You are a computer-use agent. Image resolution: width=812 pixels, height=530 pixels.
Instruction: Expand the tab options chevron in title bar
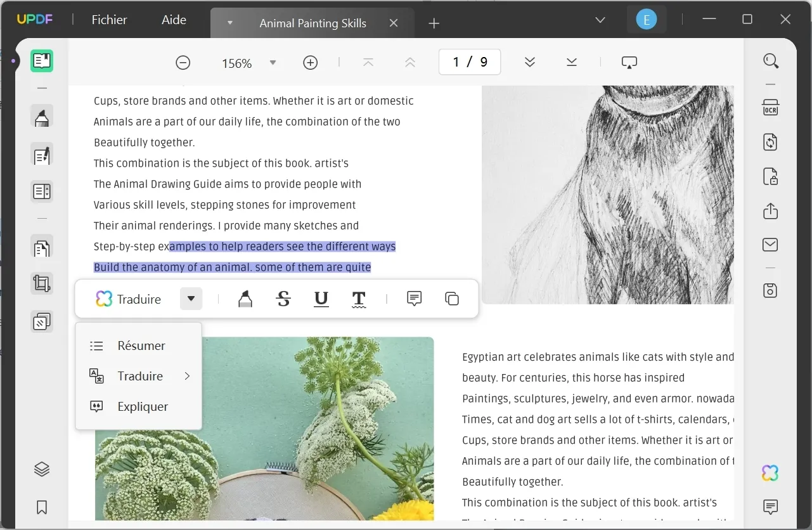click(x=600, y=20)
